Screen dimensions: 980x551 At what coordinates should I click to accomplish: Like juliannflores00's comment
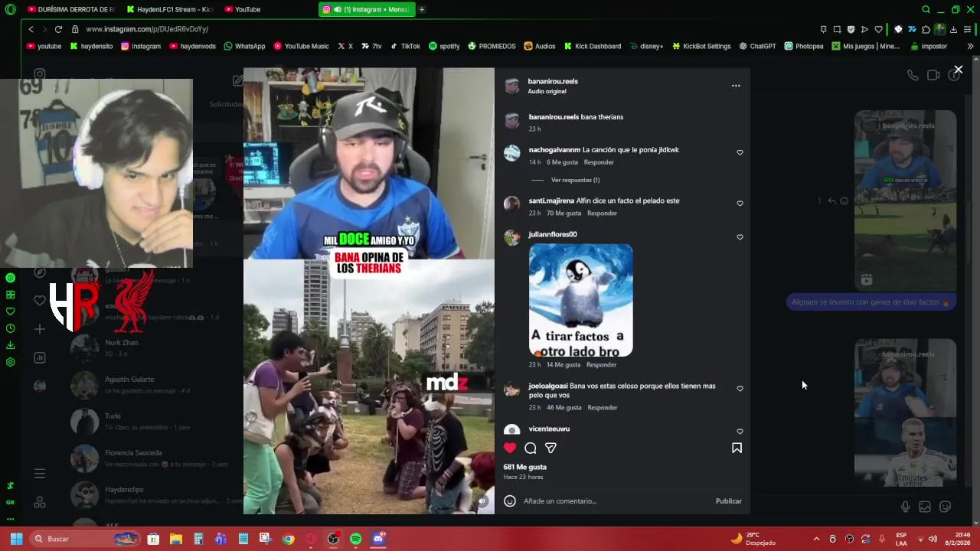[740, 237]
